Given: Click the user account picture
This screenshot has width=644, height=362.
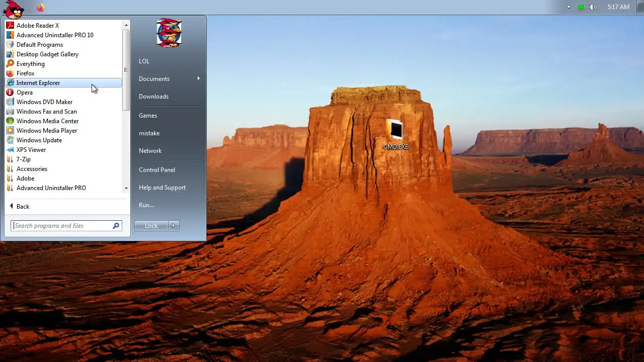Looking at the screenshot, I should point(169,33).
